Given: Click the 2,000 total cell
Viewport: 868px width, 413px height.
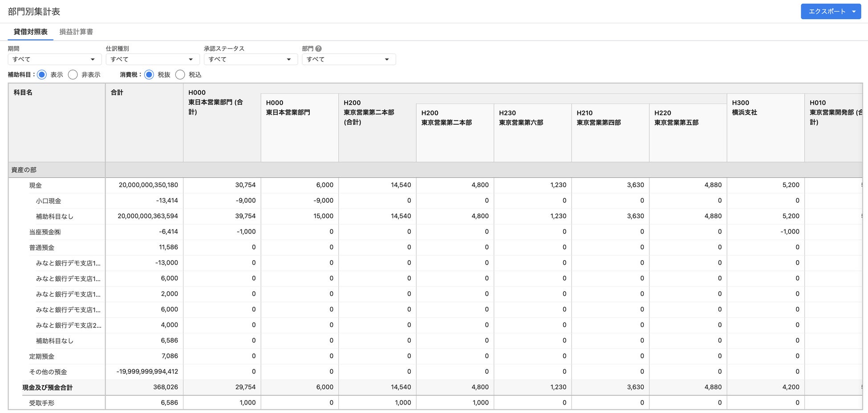Looking at the screenshot, I should point(144,294).
